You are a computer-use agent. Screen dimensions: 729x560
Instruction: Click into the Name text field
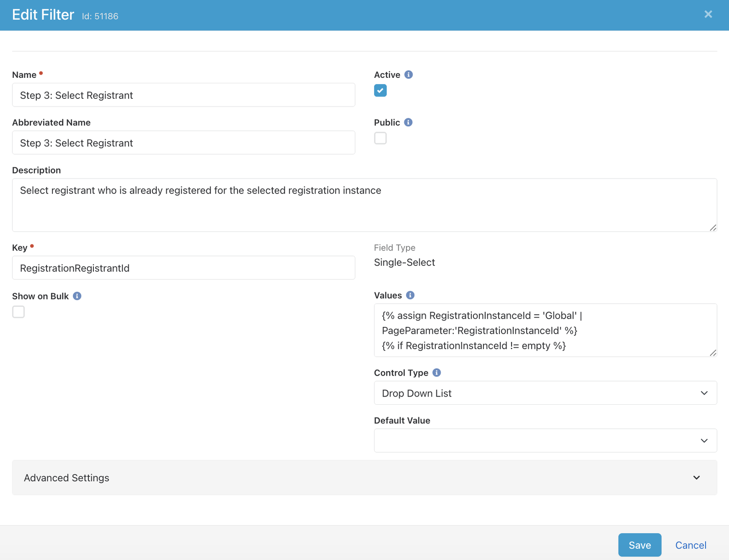pos(183,95)
